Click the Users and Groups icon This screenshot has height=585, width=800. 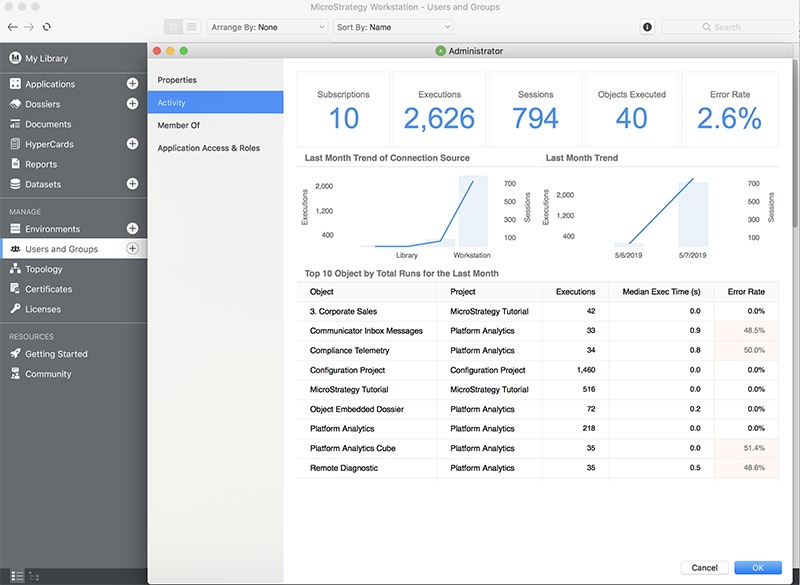[15, 249]
